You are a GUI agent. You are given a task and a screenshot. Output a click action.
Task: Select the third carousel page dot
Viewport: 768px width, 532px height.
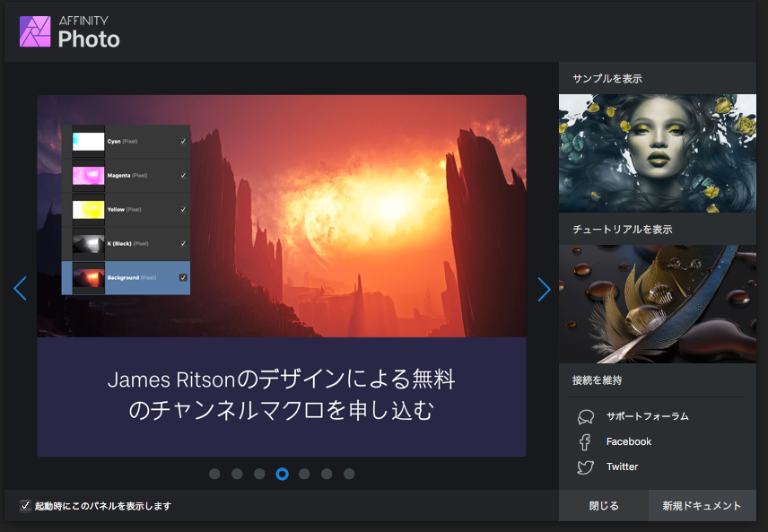click(259, 474)
